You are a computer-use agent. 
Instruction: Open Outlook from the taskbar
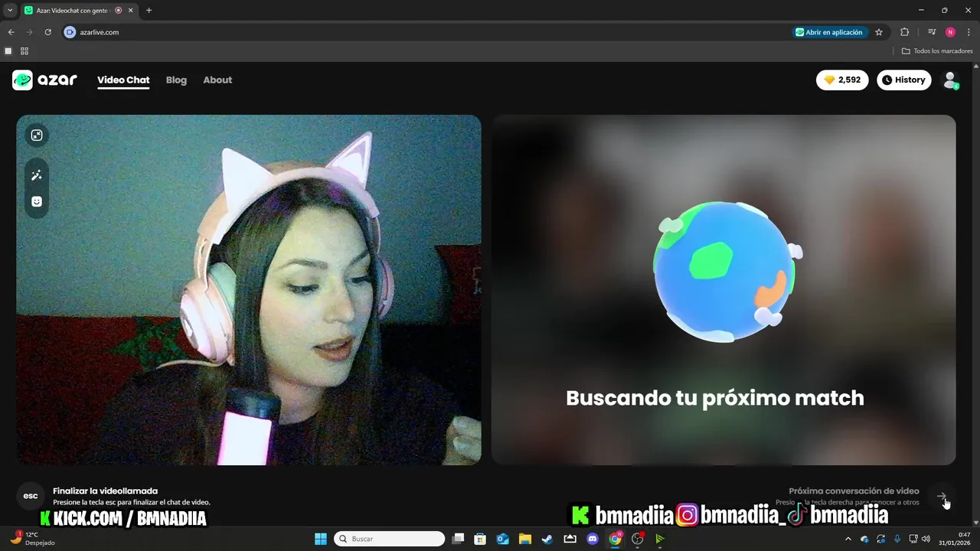tap(503, 539)
